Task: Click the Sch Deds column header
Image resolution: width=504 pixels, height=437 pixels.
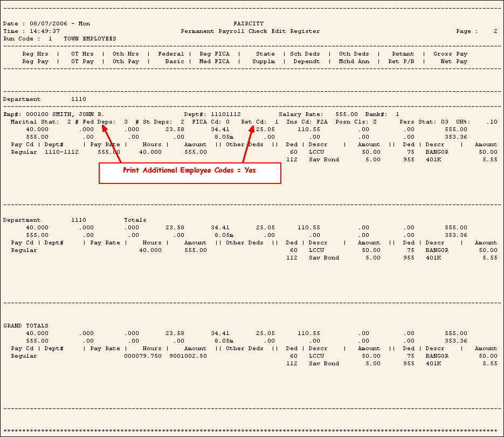Action: (305, 54)
